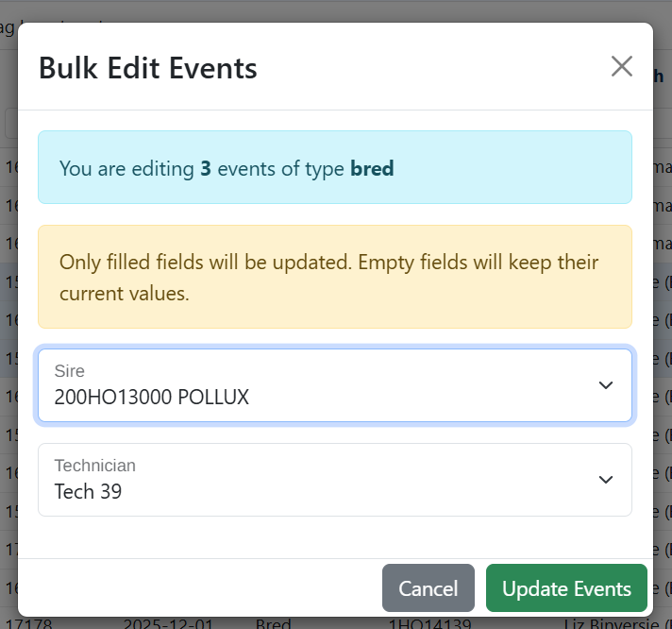Click the chevron arrow in Sire field
Screen dimensions: 672x629
point(606,385)
